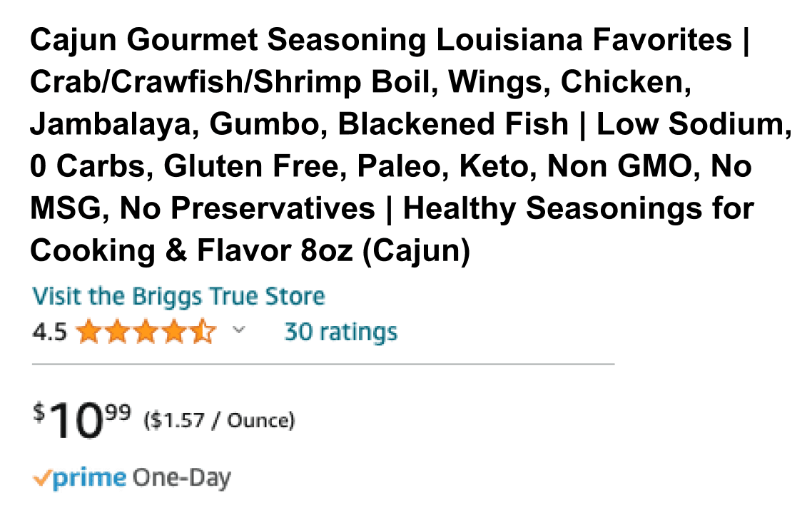This screenshot has width=812, height=525.
Task: Click the first orange rating star
Action: coord(89,332)
